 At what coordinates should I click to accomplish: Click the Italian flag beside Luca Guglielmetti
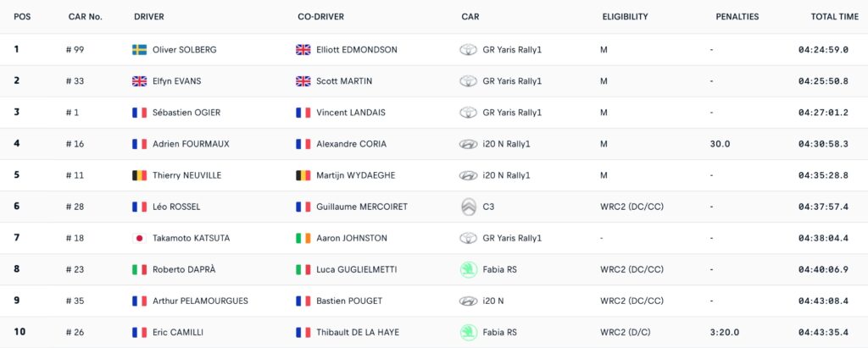click(x=303, y=269)
